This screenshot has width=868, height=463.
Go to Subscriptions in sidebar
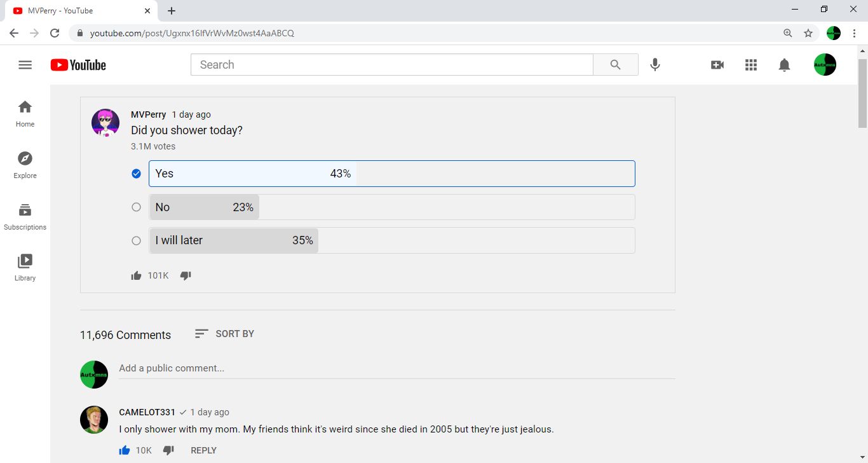[x=25, y=216]
